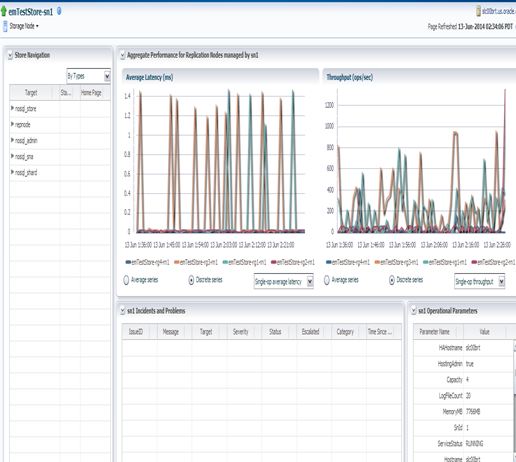Screen dimensions: 516x462
Task: Expand the repnode tree node
Action: [x=12, y=124]
